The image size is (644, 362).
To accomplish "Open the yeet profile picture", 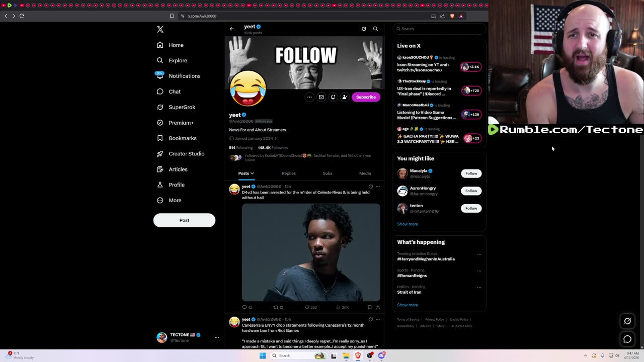I will (248, 88).
